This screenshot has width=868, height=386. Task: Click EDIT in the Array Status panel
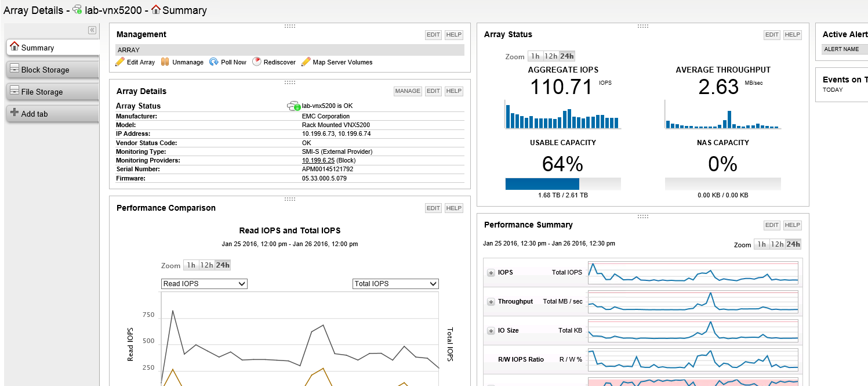click(772, 35)
